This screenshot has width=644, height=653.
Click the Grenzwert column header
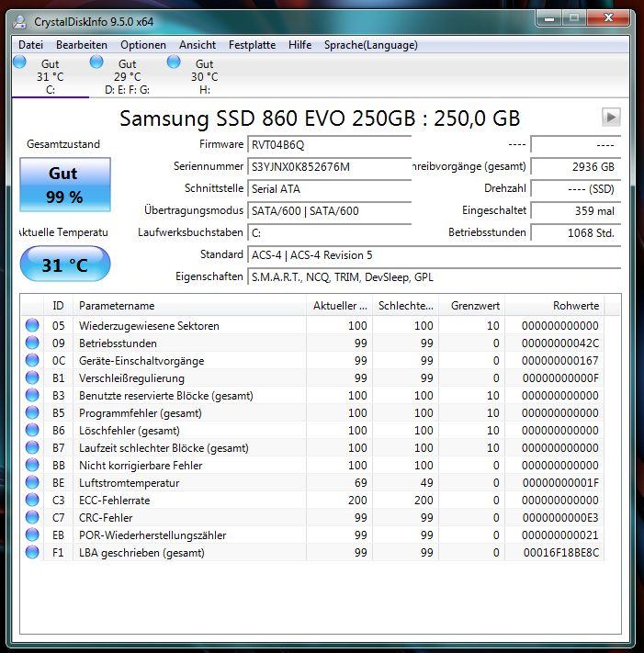point(472,306)
